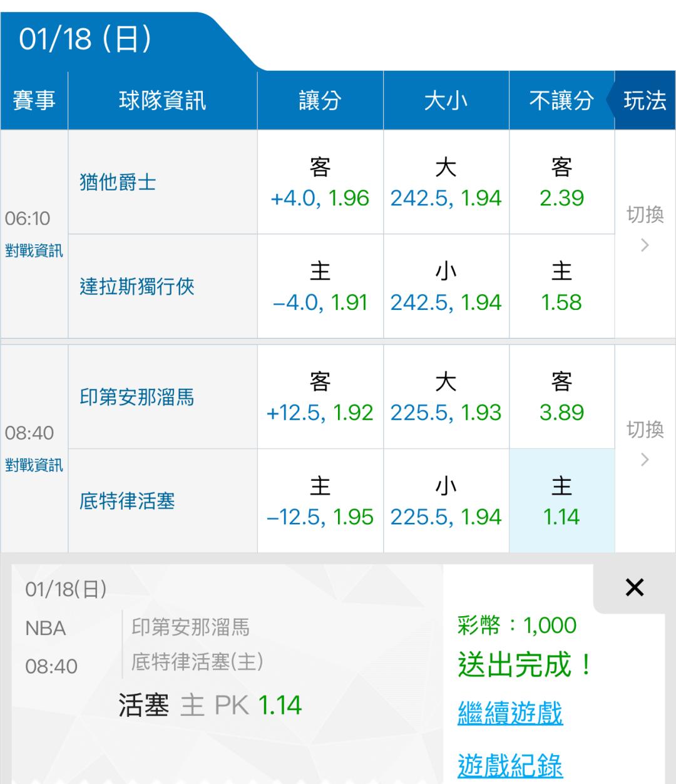Select under 242.5, 1.94 for 小

pos(446,287)
